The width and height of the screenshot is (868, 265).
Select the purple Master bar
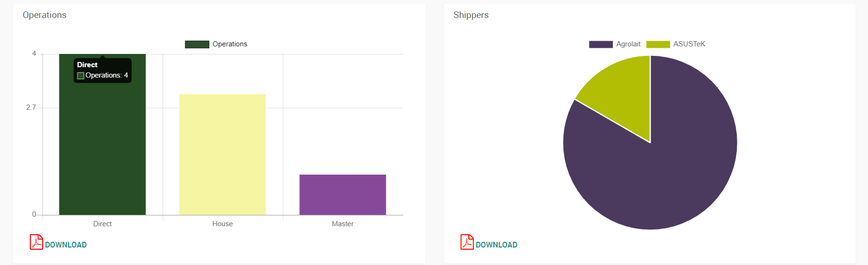[x=342, y=194]
